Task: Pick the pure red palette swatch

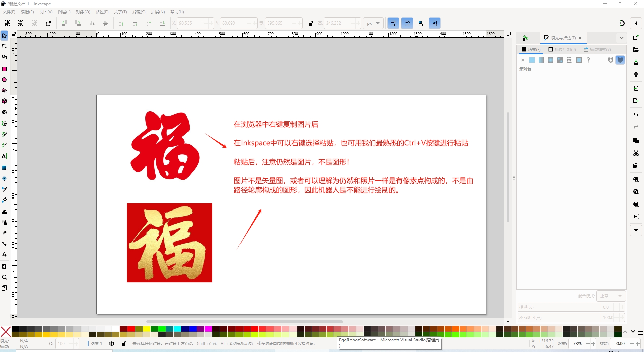Action: (x=131, y=329)
